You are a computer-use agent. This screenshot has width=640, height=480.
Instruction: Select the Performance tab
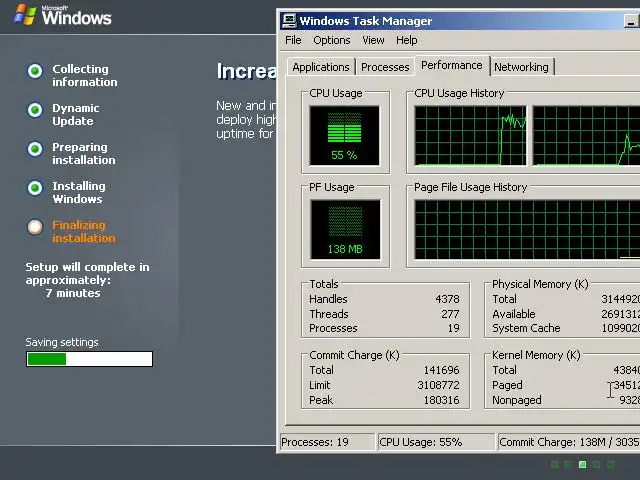[452, 65]
